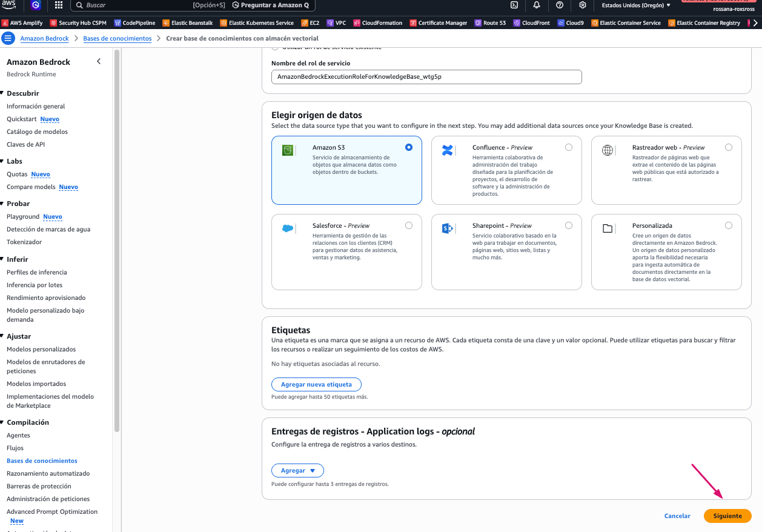Viewport: 762px width, 532px height.
Task: Open Perfiles de inferencia in sidebar
Action: coord(37,272)
